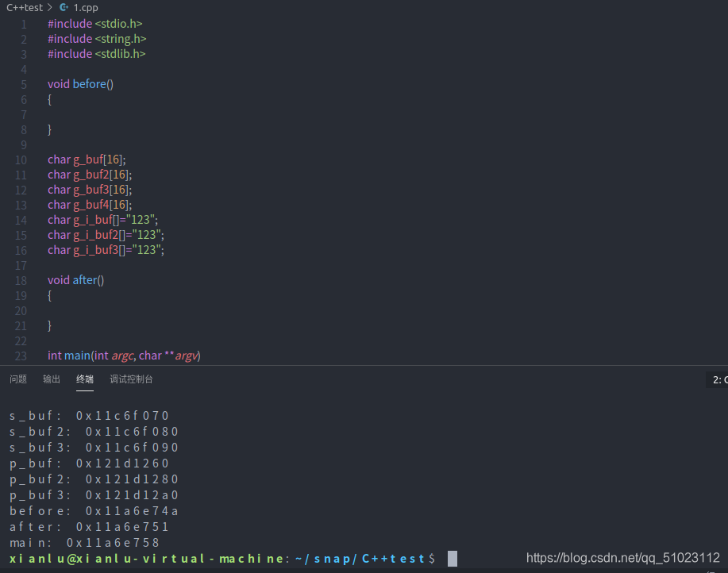Image resolution: width=728 pixels, height=573 pixels.
Task: Click terminal output main: 0x11a6e758
Action: click(x=84, y=543)
